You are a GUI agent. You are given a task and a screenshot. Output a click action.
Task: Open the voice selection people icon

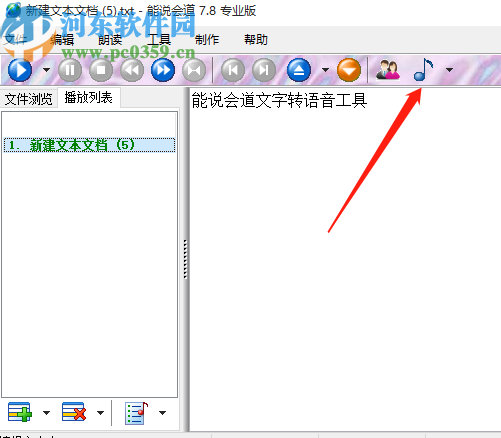[x=388, y=70]
